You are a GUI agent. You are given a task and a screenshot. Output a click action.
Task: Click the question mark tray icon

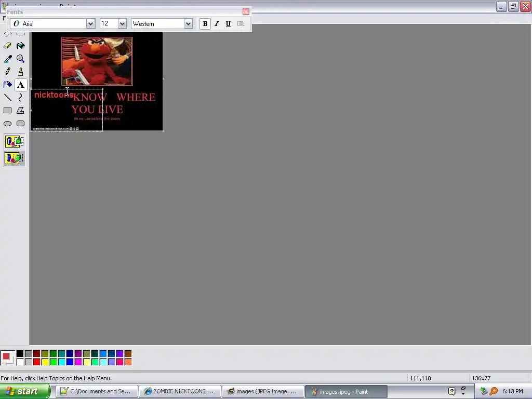pyautogui.click(x=451, y=392)
